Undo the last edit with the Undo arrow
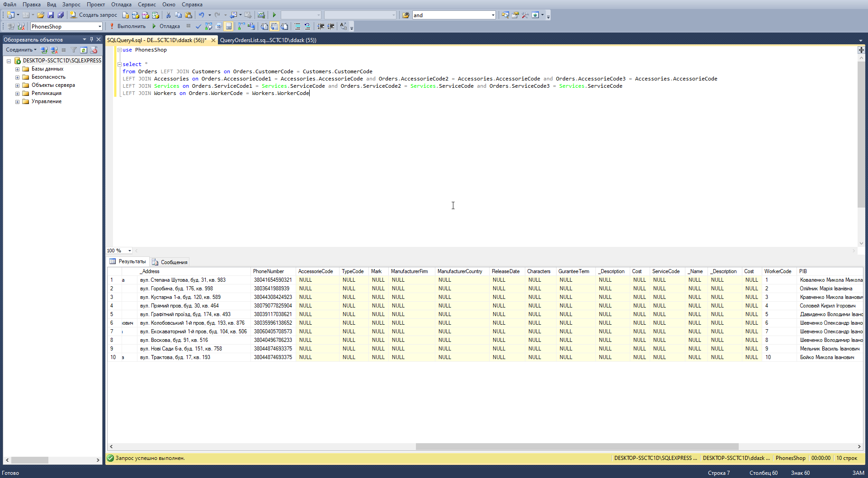The height and width of the screenshot is (478, 868). [202, 15]
